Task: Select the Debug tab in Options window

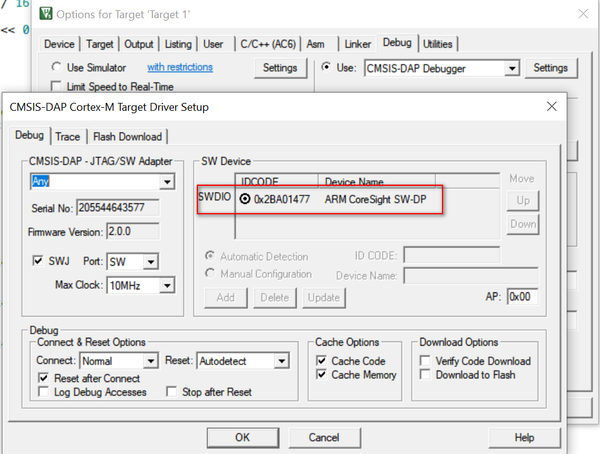Action: click(x=397, y=42)
